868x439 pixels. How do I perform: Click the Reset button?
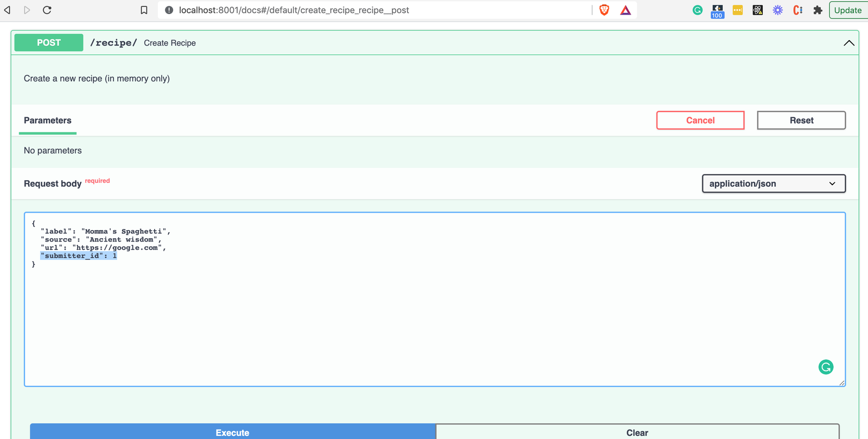tap(801, 120)
